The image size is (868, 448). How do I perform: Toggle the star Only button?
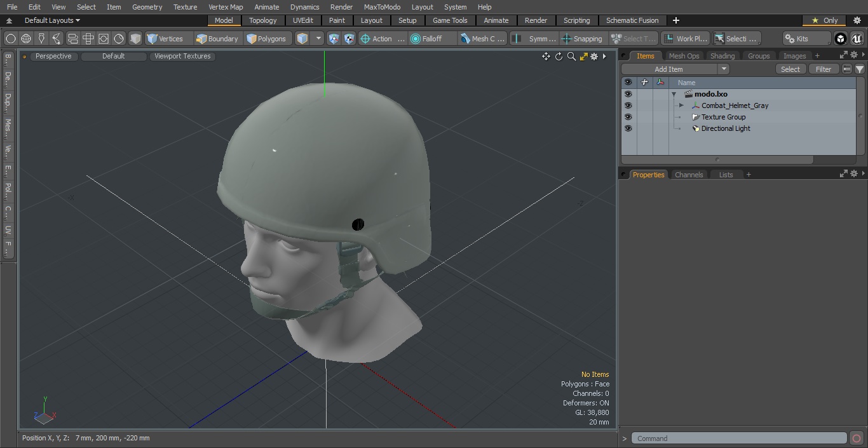pos(824,20)
